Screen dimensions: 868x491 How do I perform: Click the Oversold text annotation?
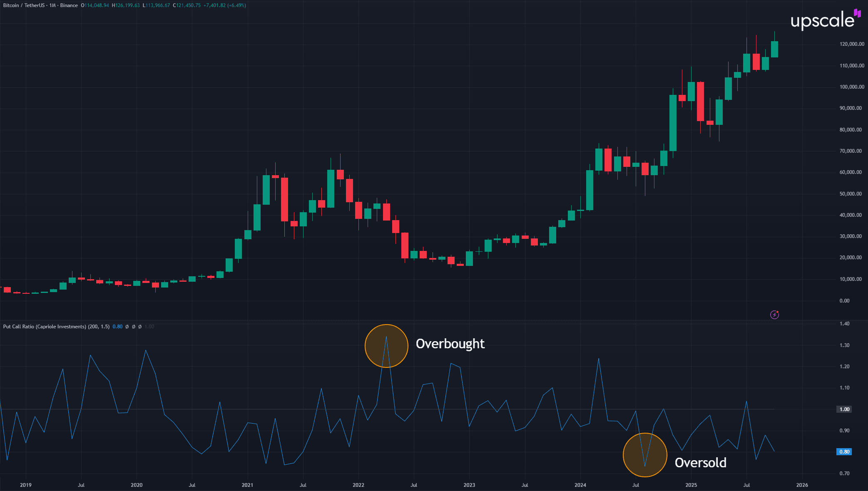[700, 463]
